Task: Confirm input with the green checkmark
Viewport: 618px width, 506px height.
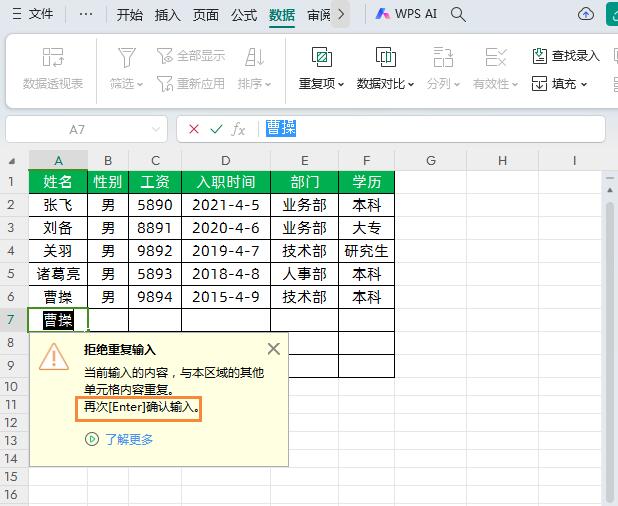Action: click(x=216, y=129)
